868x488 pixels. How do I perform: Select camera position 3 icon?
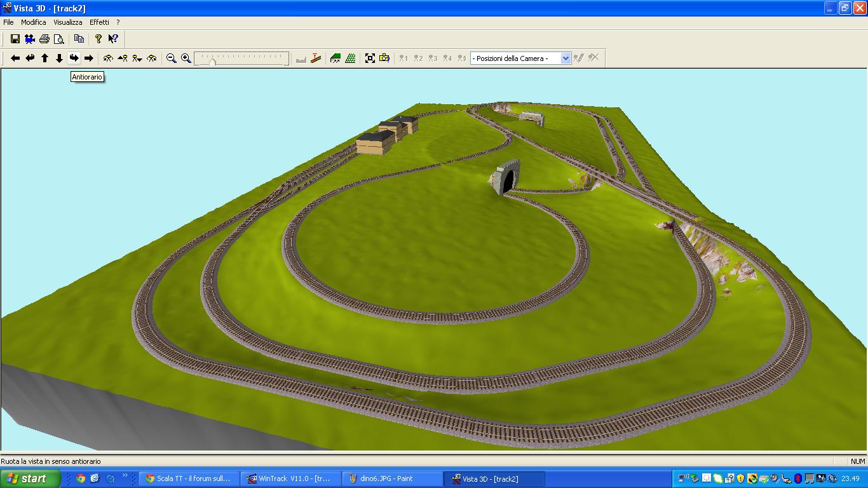click(433, 58)
